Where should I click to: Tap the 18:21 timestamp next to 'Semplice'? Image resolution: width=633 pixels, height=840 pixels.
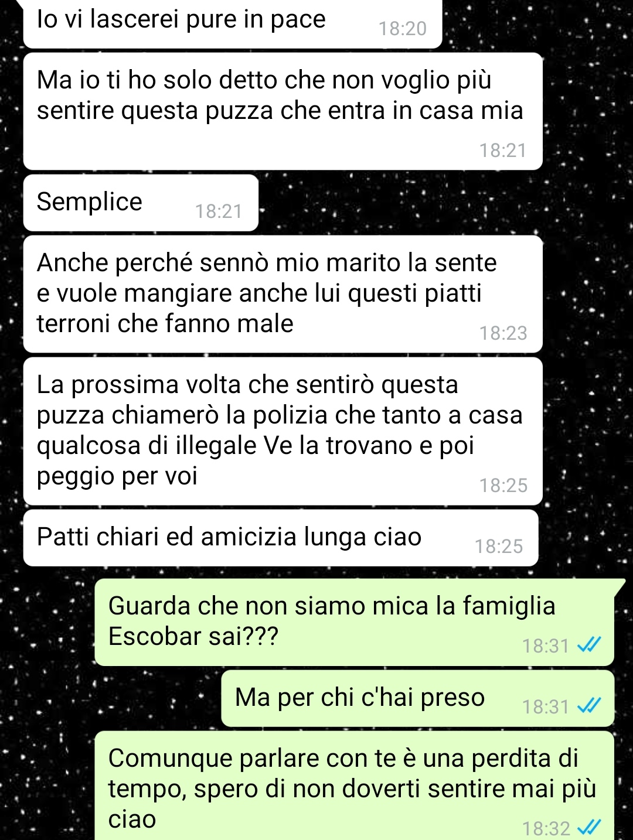click(219, 211)
